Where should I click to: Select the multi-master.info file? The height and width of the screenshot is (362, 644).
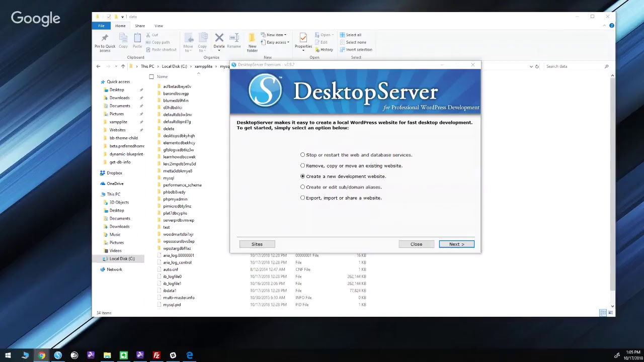[179, 298]
